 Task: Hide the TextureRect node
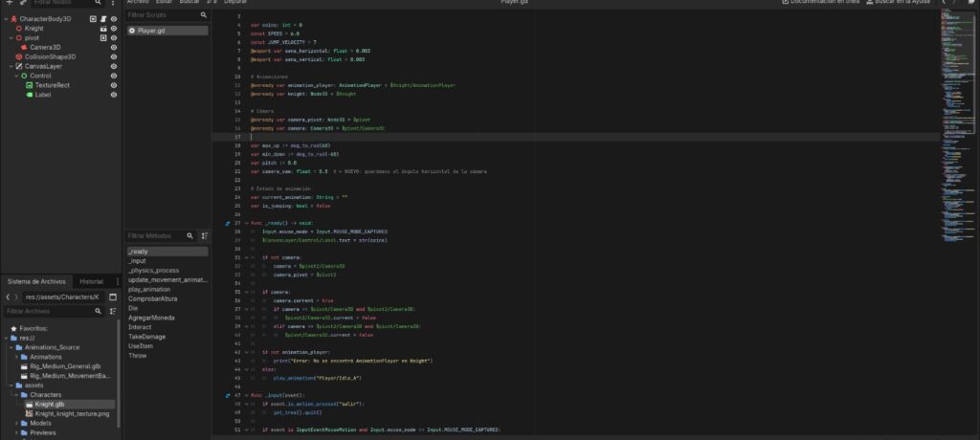pyautogui.click(x=114, y=85)
